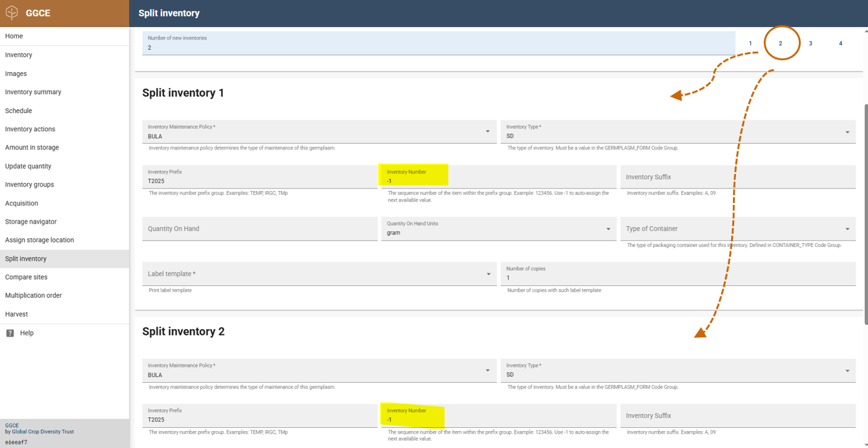This screenshot has width=868, height=448.
Task: Select quick number 1 for new inventories
Action: tap(750, 43)
